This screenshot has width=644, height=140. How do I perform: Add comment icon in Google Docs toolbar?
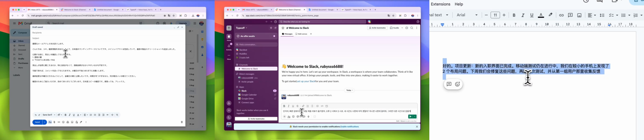tap(570, 15)
